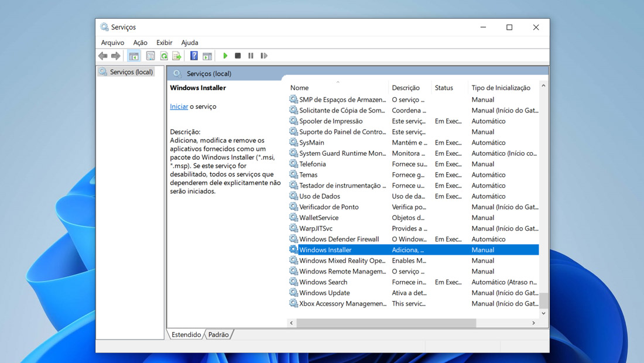
Task: Click Automático (Início co... in System Guard row
Action: click(x=504, y=153)
